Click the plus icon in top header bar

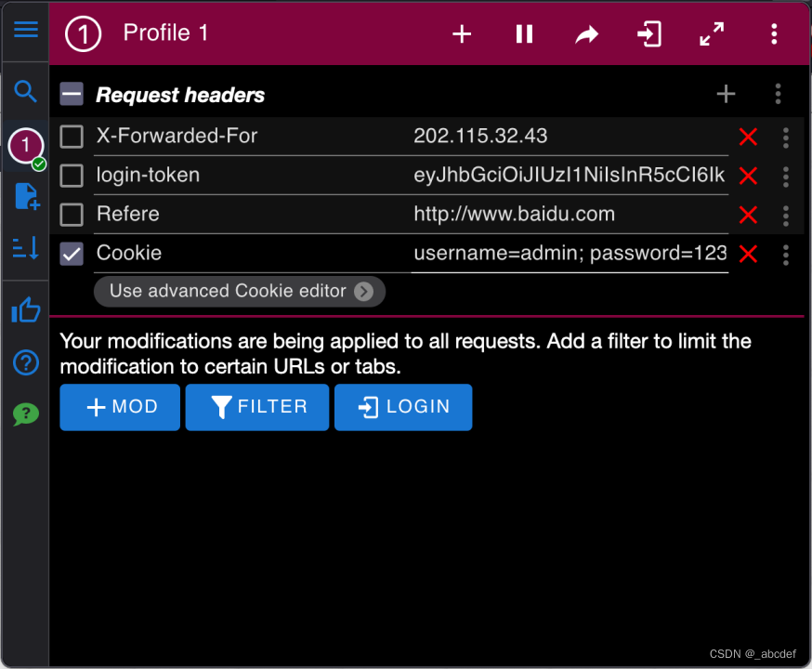[462, 34]
